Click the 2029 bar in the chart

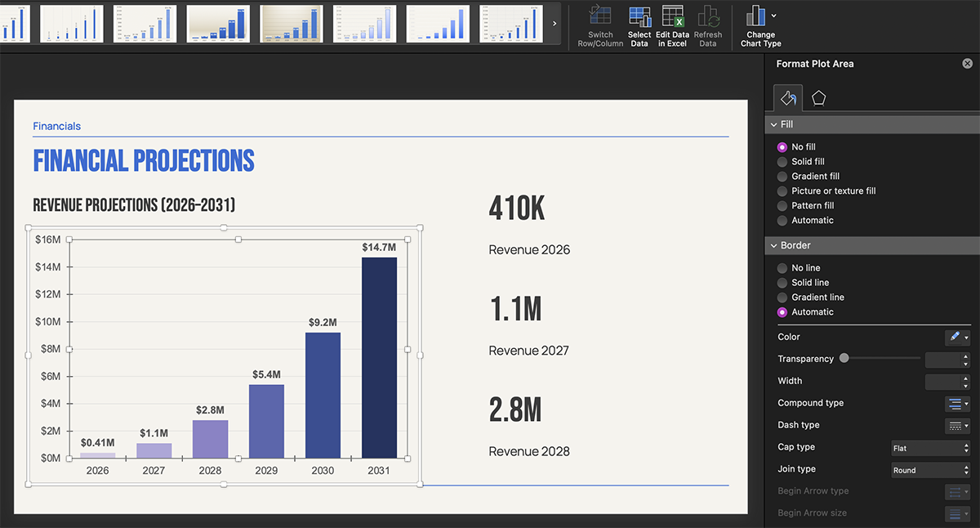[266, 422]
